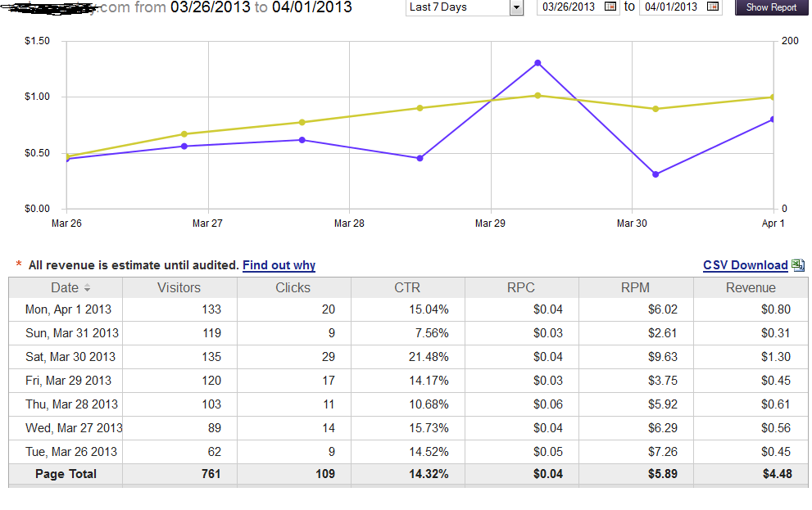Screen dimensions: 812x510
Task: Click the $5.89 total RPM value
Action: 663,474
